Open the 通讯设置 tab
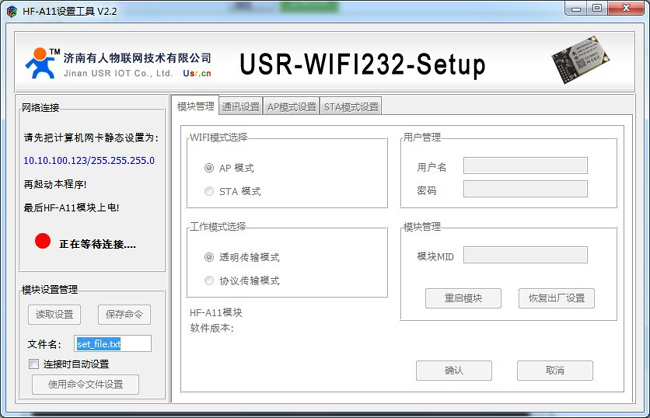650x418 pixels. tap(240, 106)
